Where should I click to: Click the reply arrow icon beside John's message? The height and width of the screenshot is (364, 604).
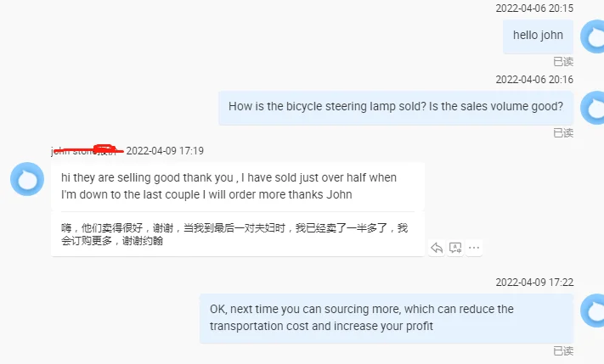437,248
